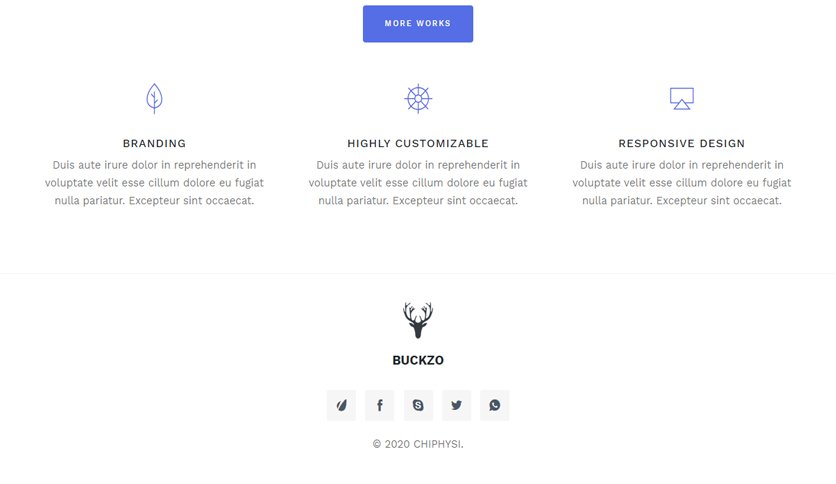Image resolution: width=836 pixels, height=484 pixels.
Task: Select the HIGHLY CUSTOMIZABLE heading
Action: coord(418,143)
